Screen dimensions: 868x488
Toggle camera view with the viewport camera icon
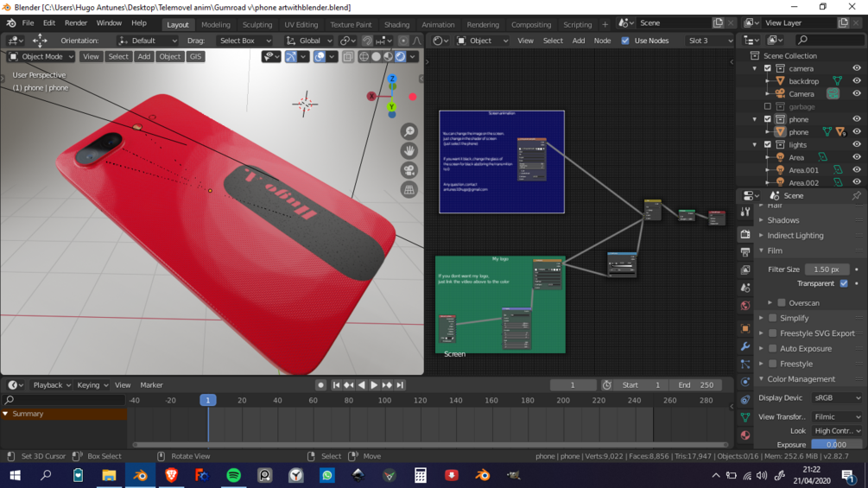point(409,170)
